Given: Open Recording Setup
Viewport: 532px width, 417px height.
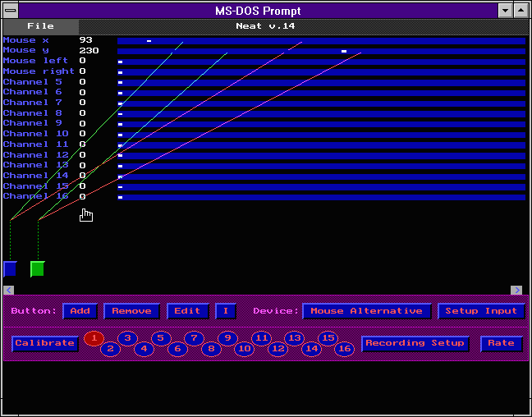Looking at the screenshot, I should (415, 343).
